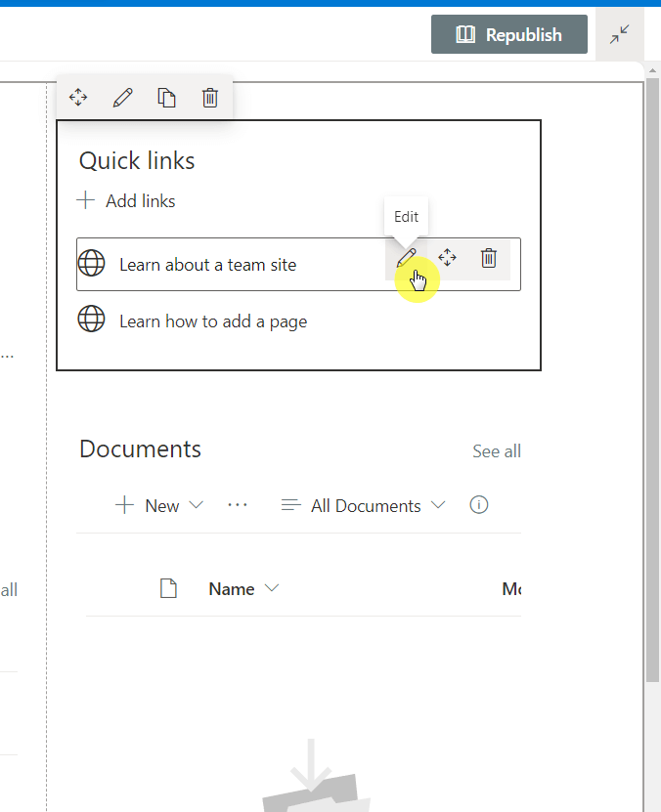Duplicate the Quick links web part
This screenshot has width=661, height=812.
click(x=166, y=98)
